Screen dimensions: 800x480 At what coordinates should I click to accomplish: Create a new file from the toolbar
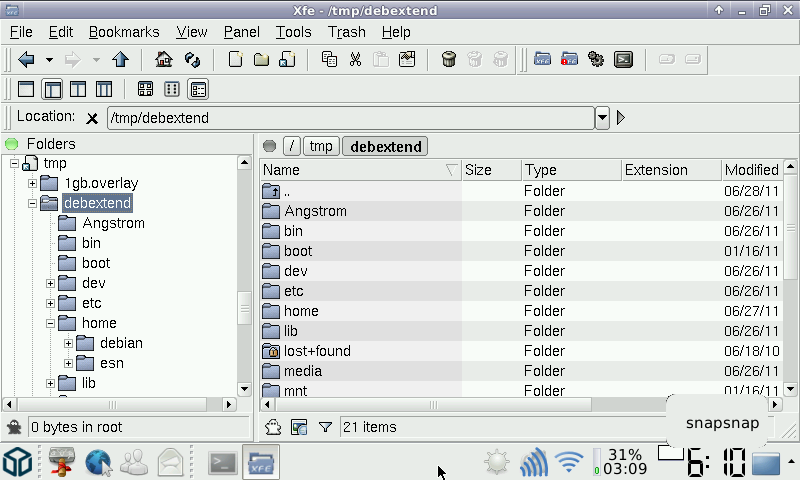[x=236, y=60]
